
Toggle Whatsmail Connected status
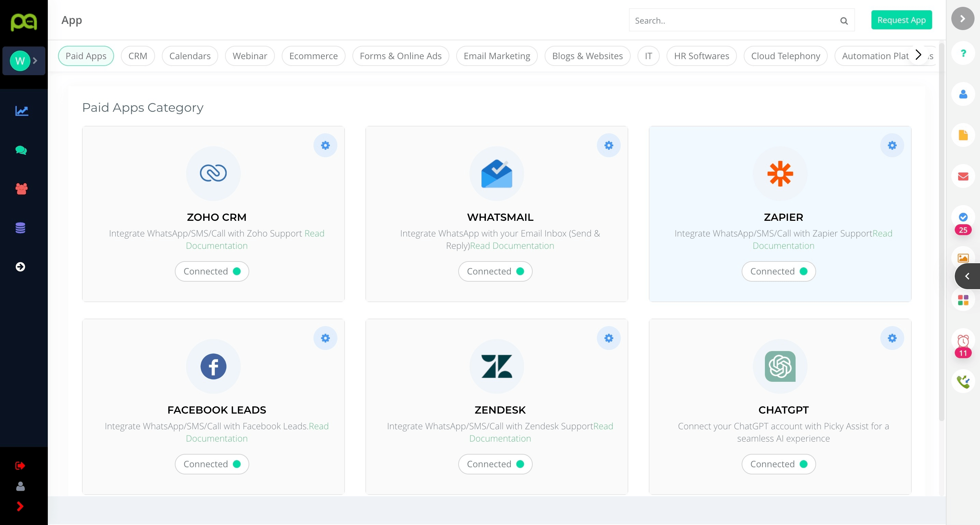point(495,271)
